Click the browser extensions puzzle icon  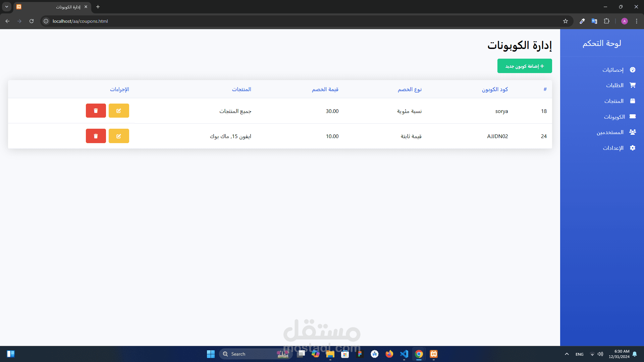tap(606, 21)
